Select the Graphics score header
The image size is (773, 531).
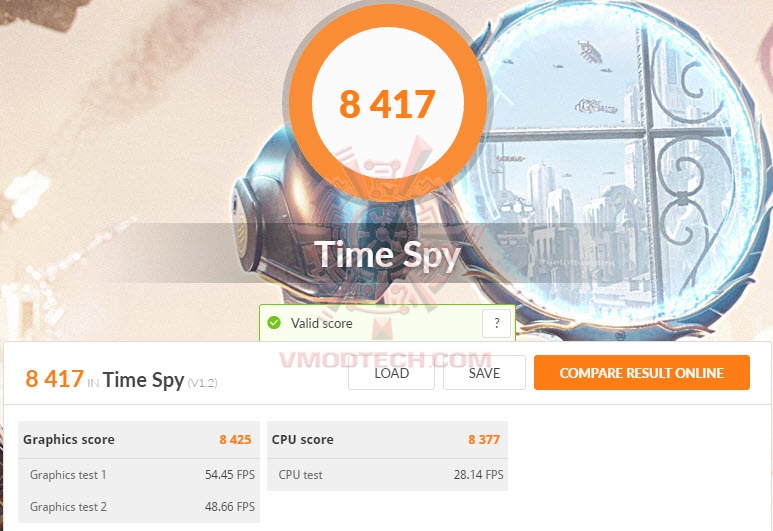[69, 439]
